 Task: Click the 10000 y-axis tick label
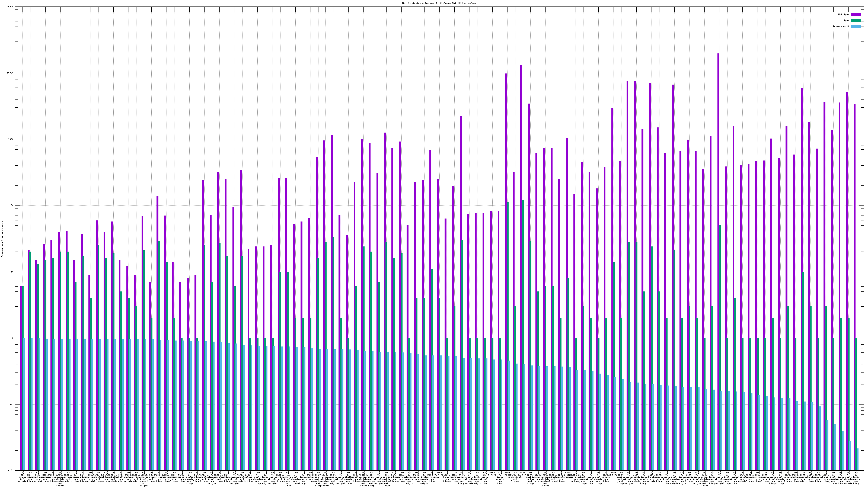coord(11,73)
